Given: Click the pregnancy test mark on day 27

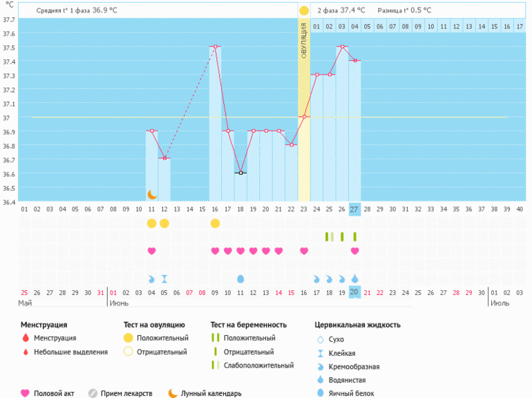Looking at the screenshot, I should point(355,237).
